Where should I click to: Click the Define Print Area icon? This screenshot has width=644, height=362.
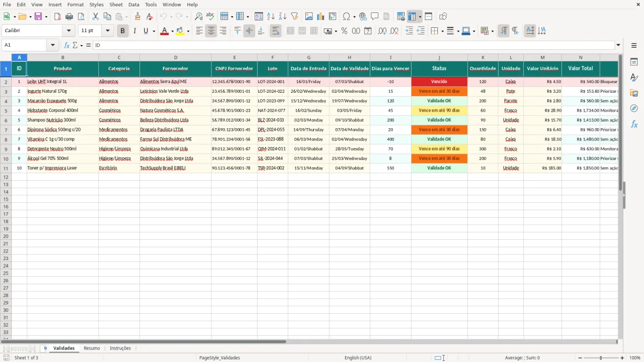[x=401, y=17]
